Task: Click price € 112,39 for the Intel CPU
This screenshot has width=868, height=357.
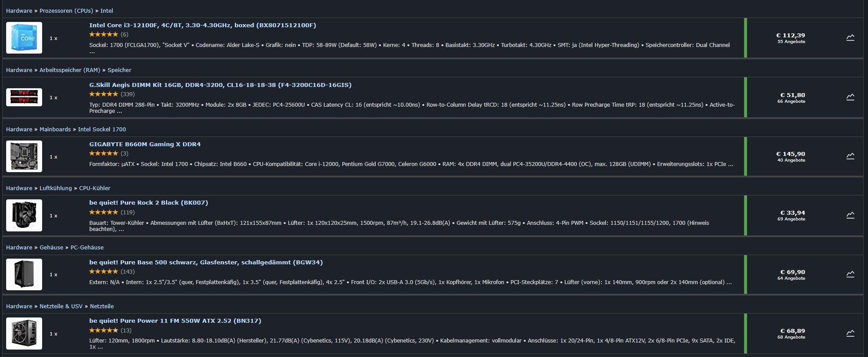Action: coord(791,35)
